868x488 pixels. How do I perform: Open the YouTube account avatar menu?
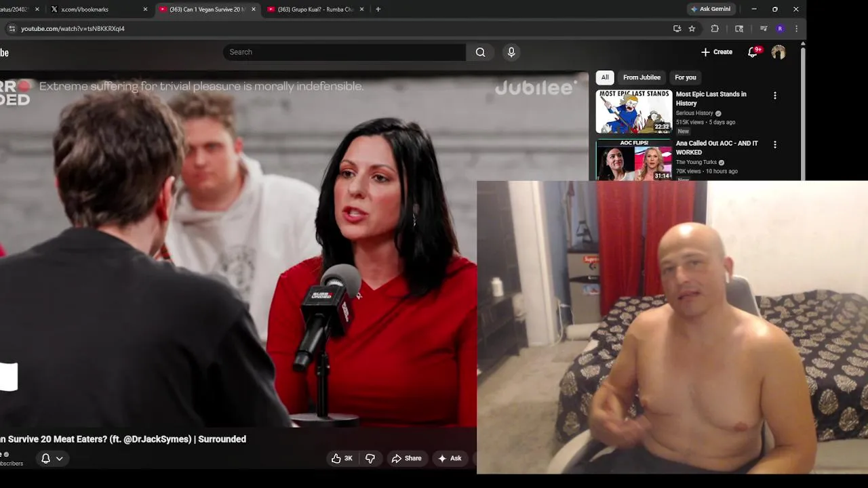point(778,52)
